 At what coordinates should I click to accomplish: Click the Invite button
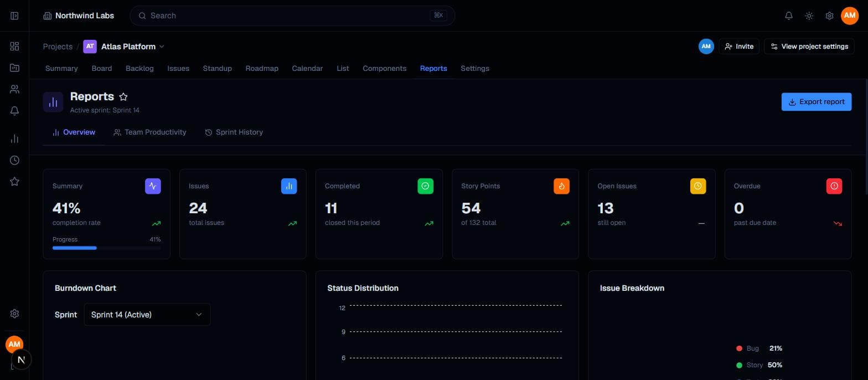(739, 47)
